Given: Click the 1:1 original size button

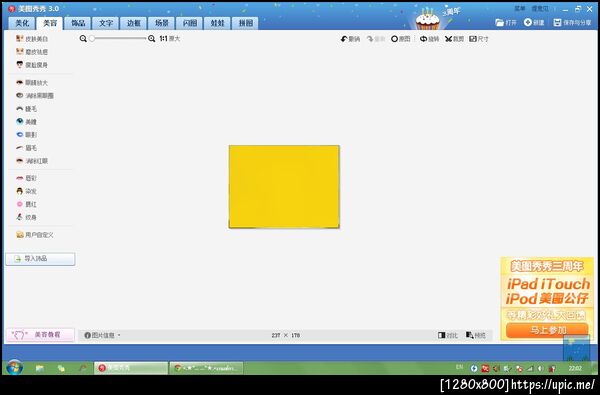Looking at the screenshot, I should pos(170,38).
